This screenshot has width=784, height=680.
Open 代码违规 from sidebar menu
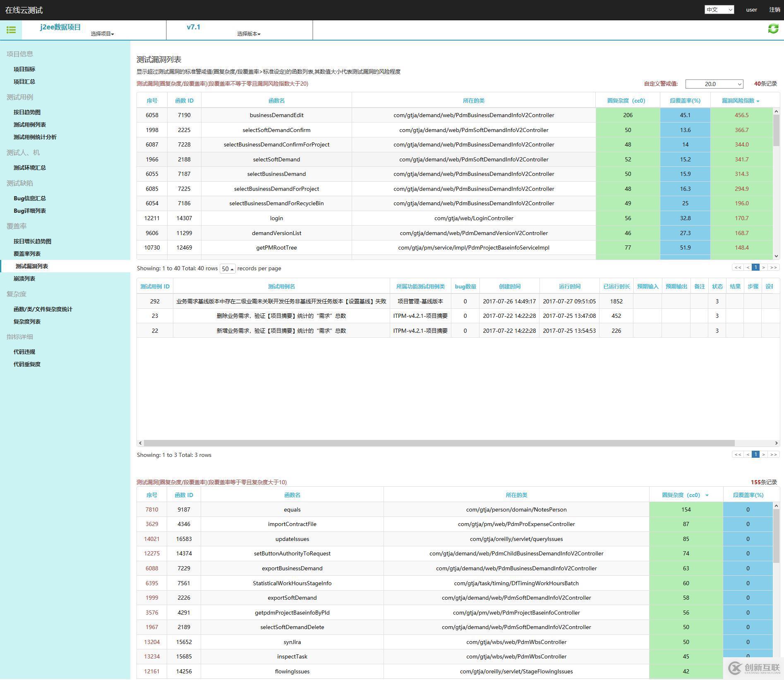(24, 352)
